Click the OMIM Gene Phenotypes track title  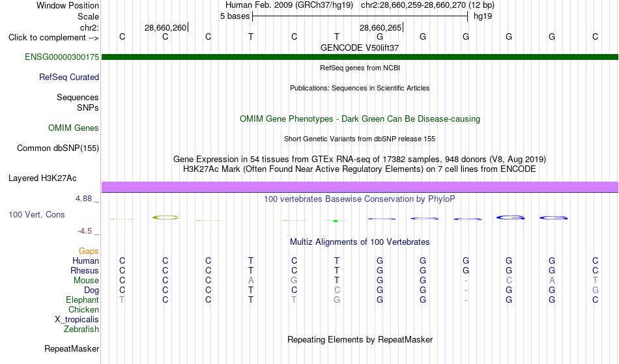[360, 119]
